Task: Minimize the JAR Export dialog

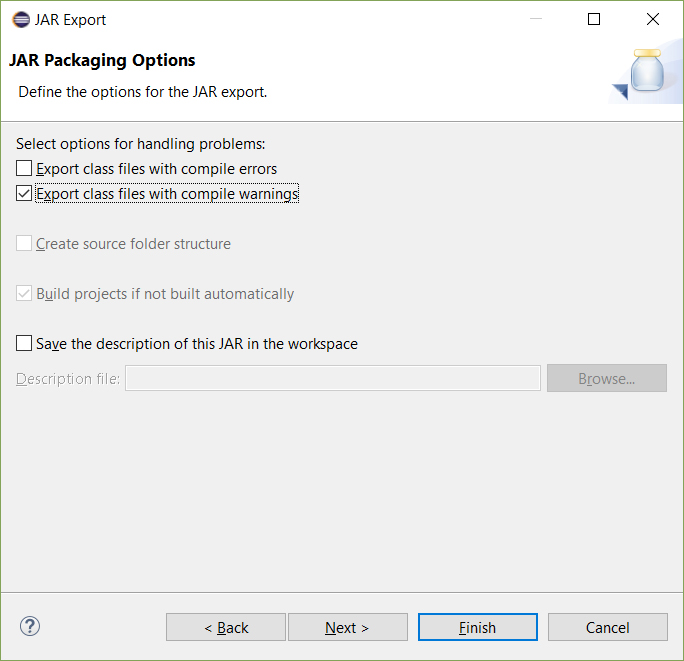Action: 535,19
